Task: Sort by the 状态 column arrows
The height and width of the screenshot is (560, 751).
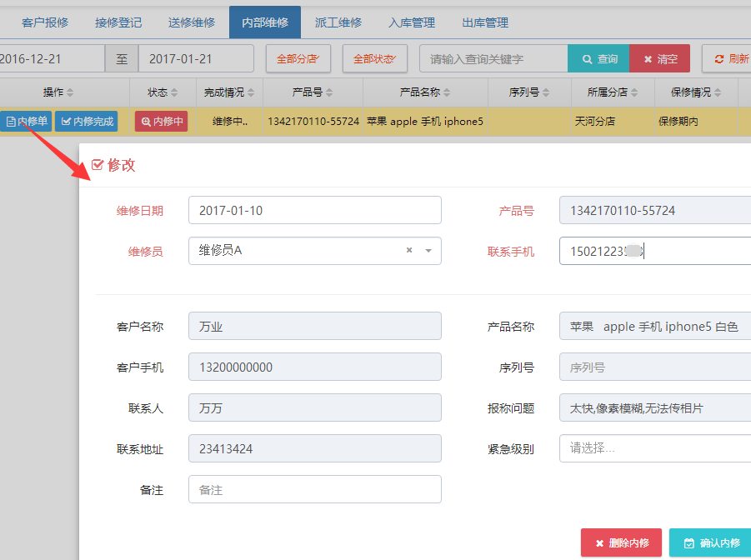Action: pos(174,92)
